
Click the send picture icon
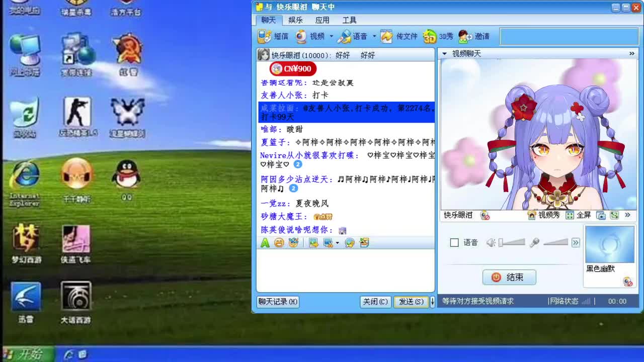[313, 243]
